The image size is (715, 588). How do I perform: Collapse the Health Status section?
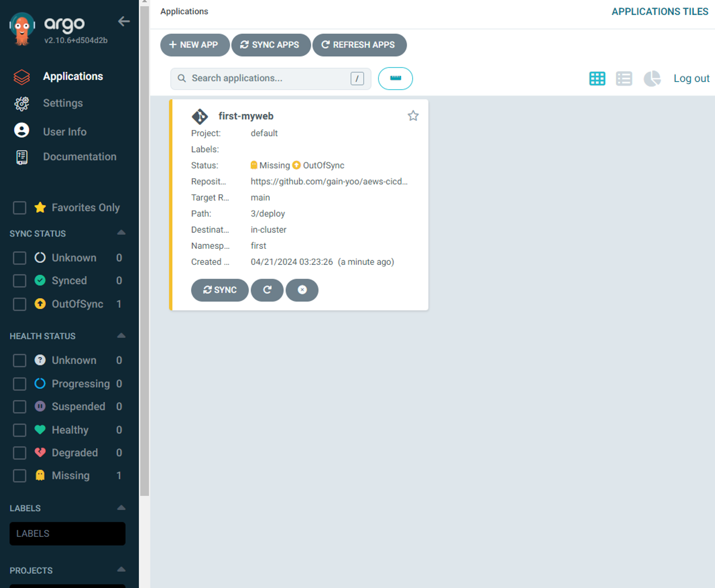121,336
